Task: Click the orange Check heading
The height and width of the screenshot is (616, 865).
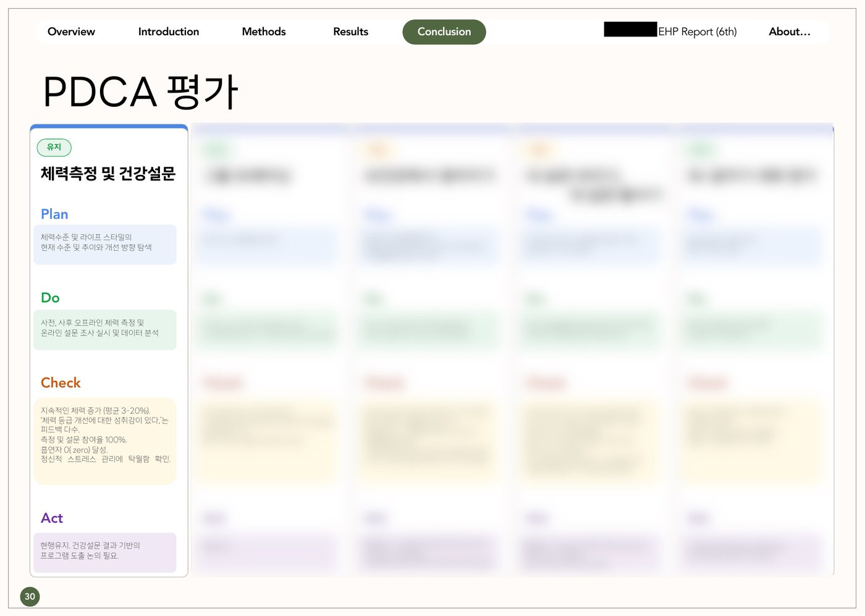Action: (x=61, y=383)
